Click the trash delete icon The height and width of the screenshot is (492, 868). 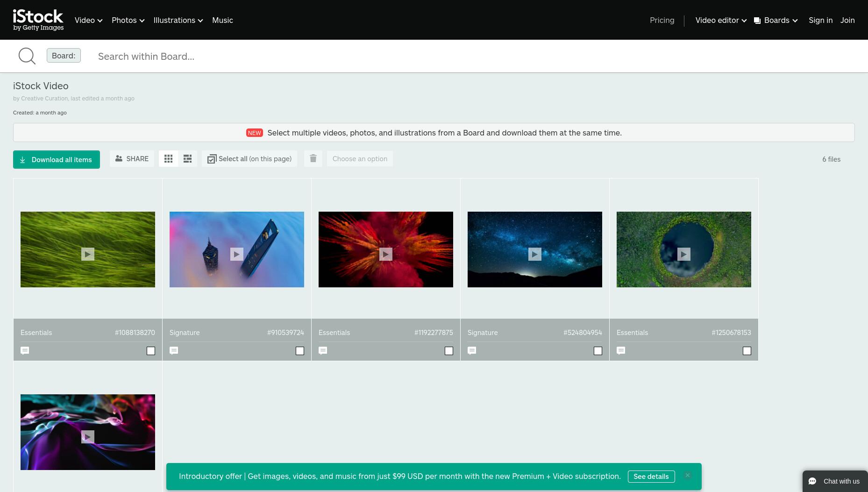[x=313, y=159]
